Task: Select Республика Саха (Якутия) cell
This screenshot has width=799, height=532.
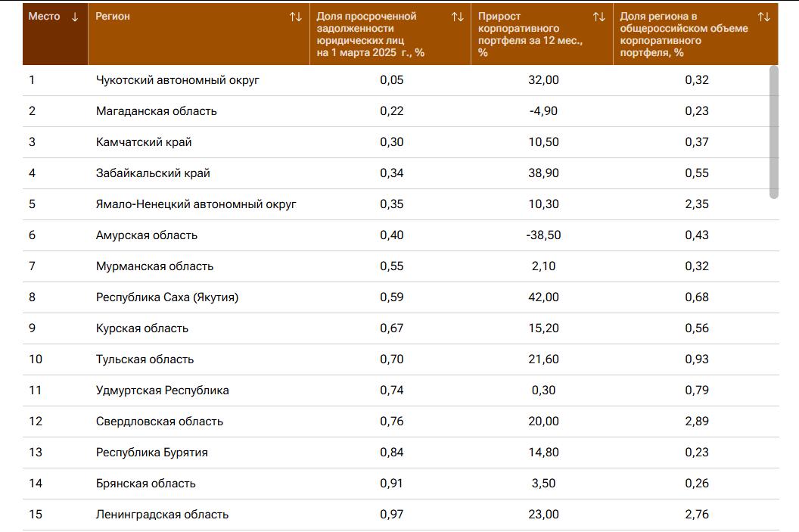Action: pyautogui.click(x=167, y=297)
